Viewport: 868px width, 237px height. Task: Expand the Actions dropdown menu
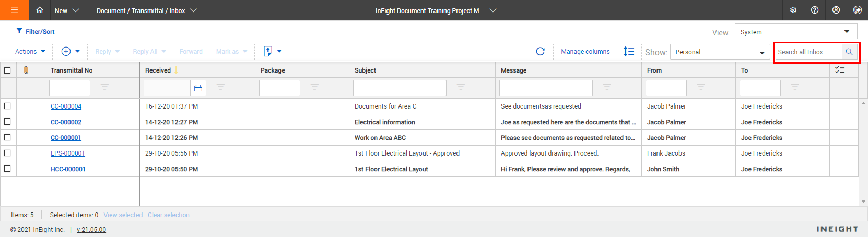30,51
